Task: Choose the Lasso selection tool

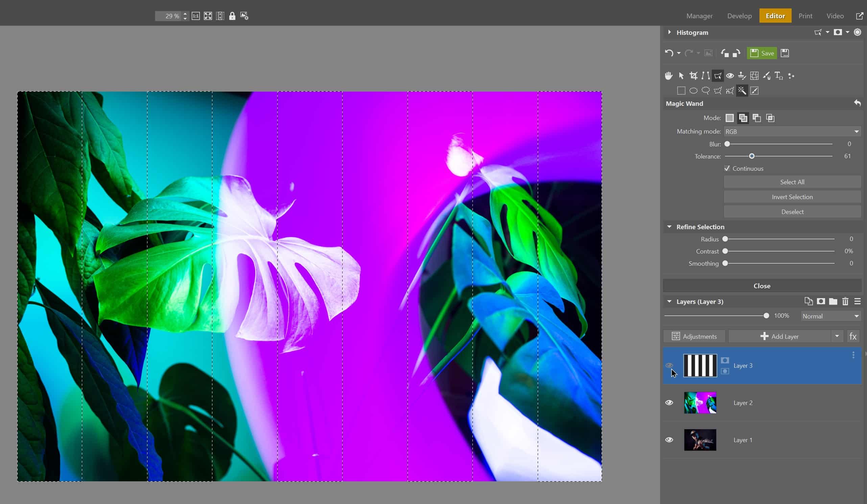Action: click(x=706, y=91)
